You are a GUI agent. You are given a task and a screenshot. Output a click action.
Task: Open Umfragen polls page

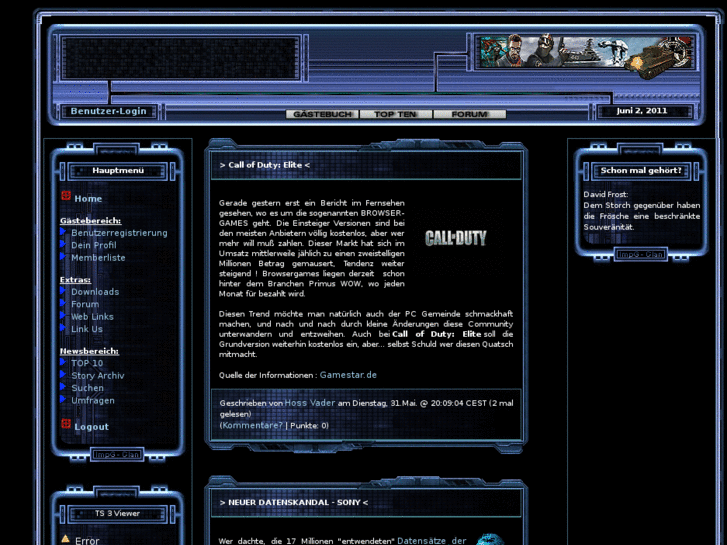coord(93,400)
